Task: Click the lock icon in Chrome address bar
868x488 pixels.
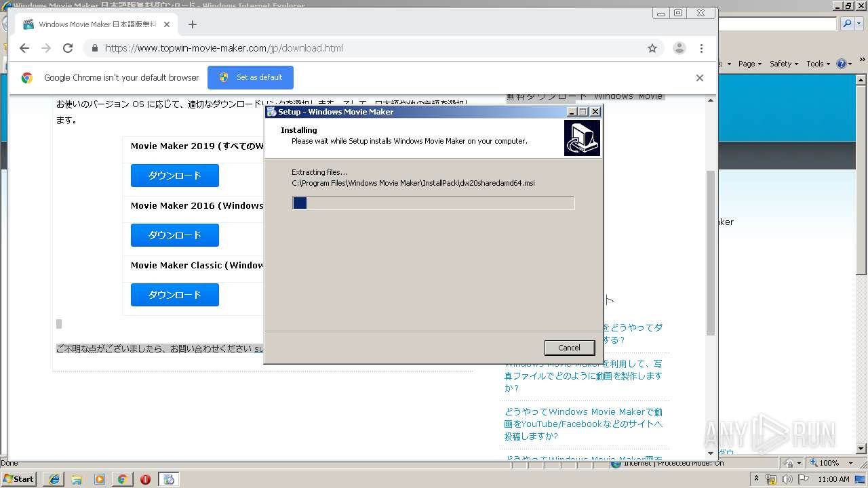Action: 94,48
